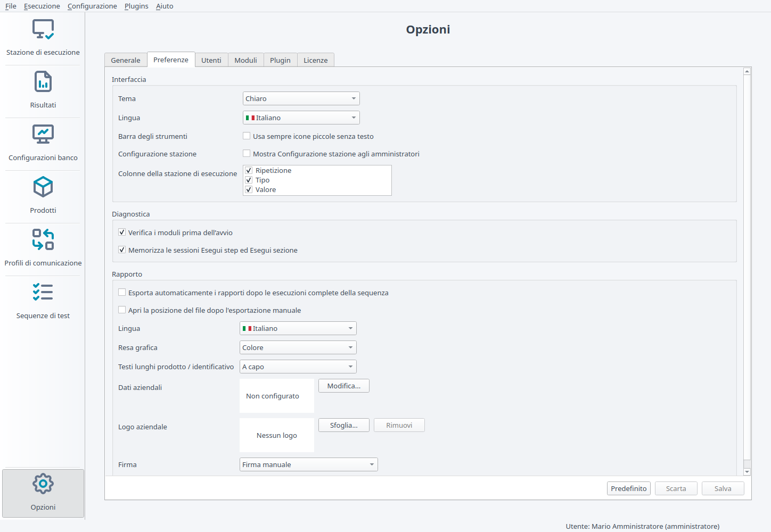Image resolution: width=771 pixels, height=532 pixels.
Task: Enable Apri la posizione del file checkbox
Action: click(x=122, y=310)
